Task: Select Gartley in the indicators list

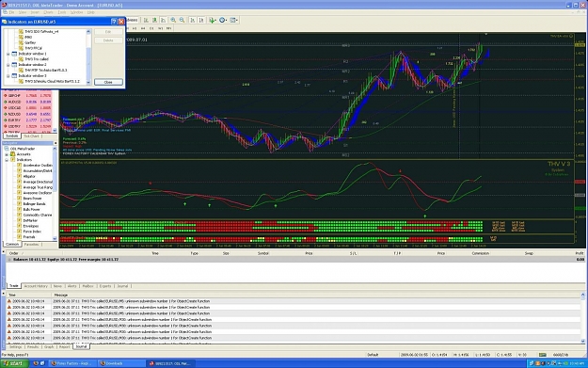Action: 30,42
